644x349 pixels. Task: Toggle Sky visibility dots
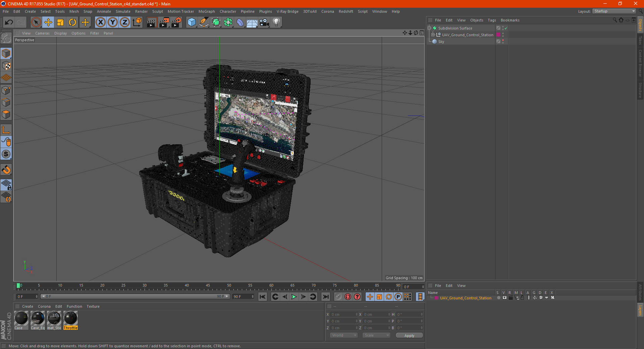[x=503, y=42]
